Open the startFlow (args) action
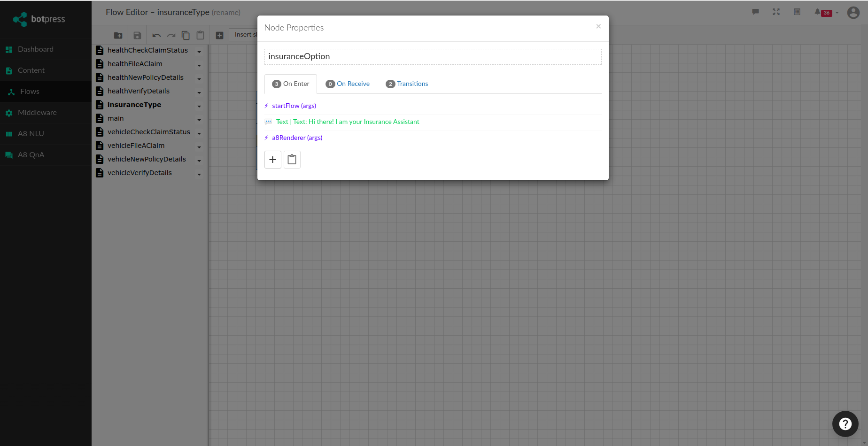 (x=294, y=106)
